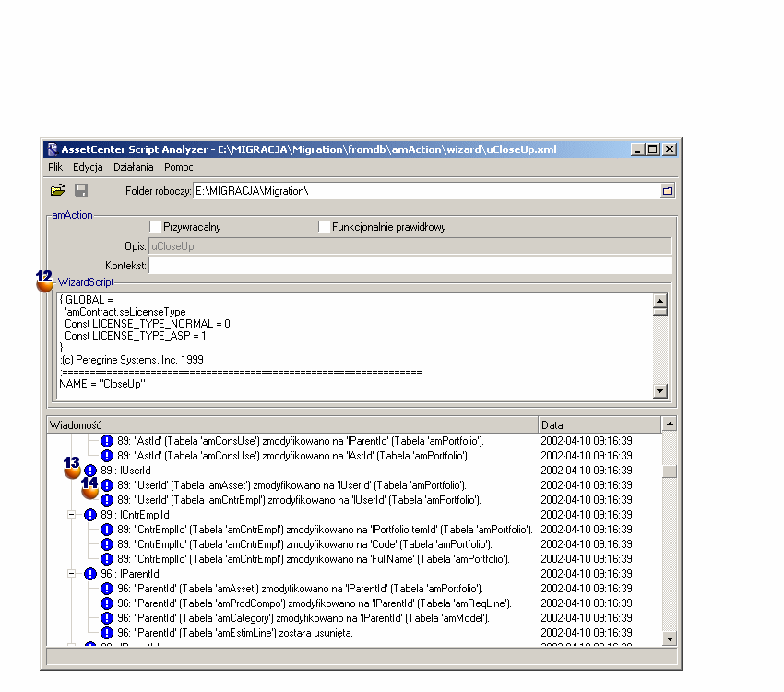Click icon of lUserId amAsset message row
Image resolution: width=784 pixels, height=692 pixels.
pyautogui.click(x=107, y=485)
